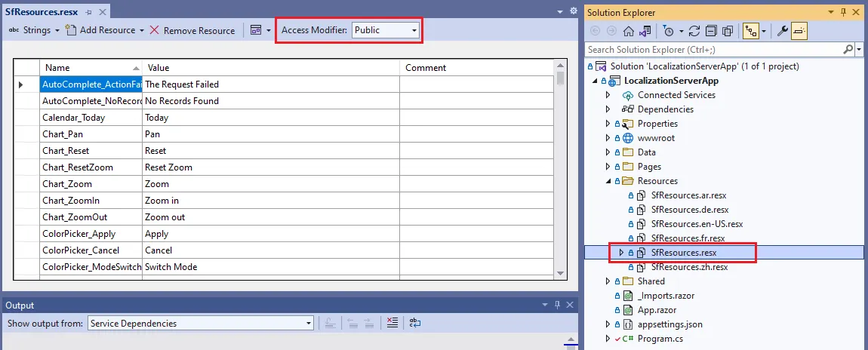The height and width of the screenshot is (350, 868).
Task: Collapse the Resources folder
Action: tap(608, 181)
